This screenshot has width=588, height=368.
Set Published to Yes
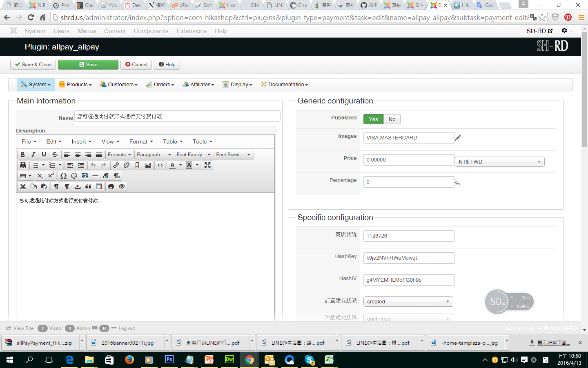point(374,119)
